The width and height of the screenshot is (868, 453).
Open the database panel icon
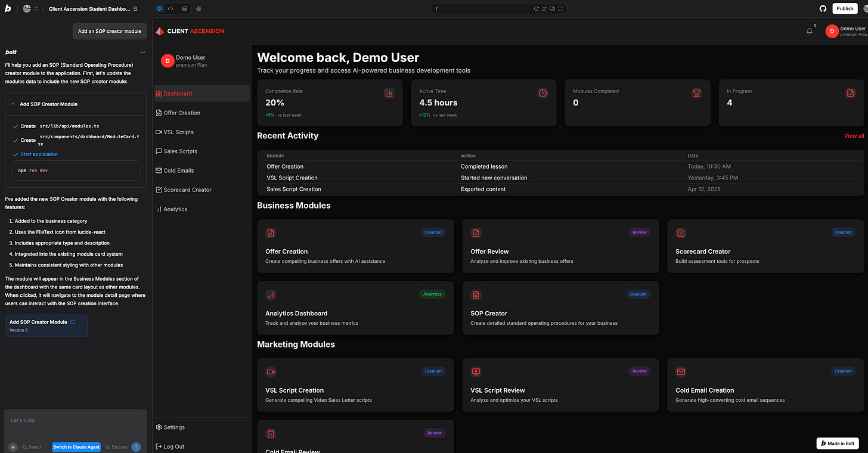(x=184, y=8)
